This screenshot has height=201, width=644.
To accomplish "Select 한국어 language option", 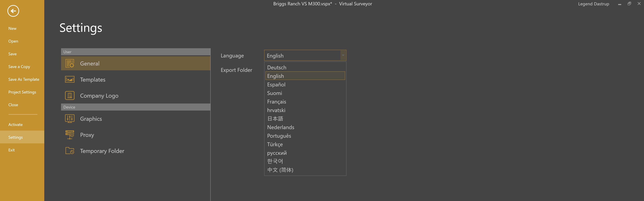I will tap(305, 161).
